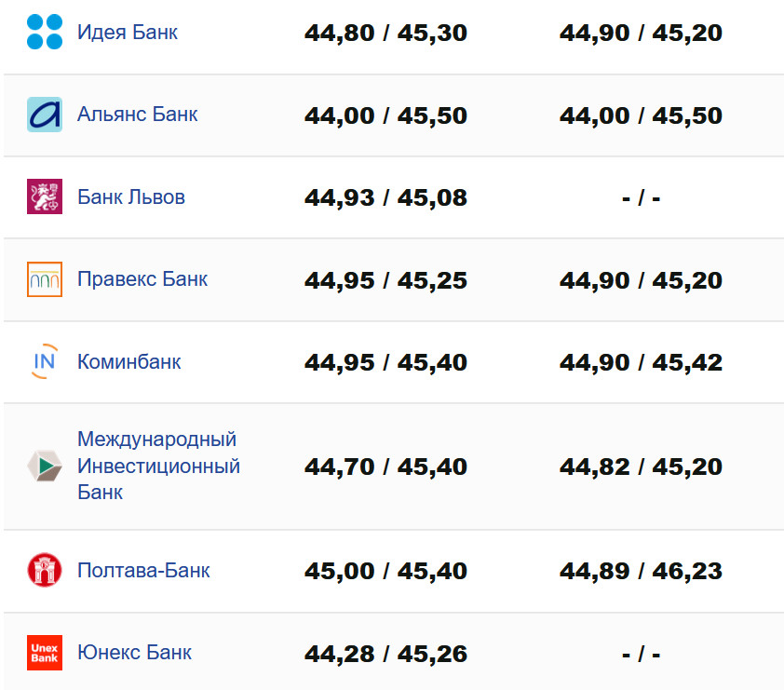Open the Юнекс Банк link
This screenshot has width=784, height=690.
[x=135, y=652]
